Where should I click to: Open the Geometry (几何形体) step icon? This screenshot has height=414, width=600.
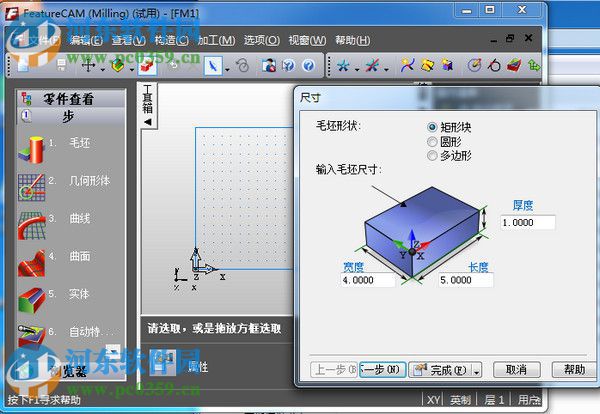pos(31,187)
